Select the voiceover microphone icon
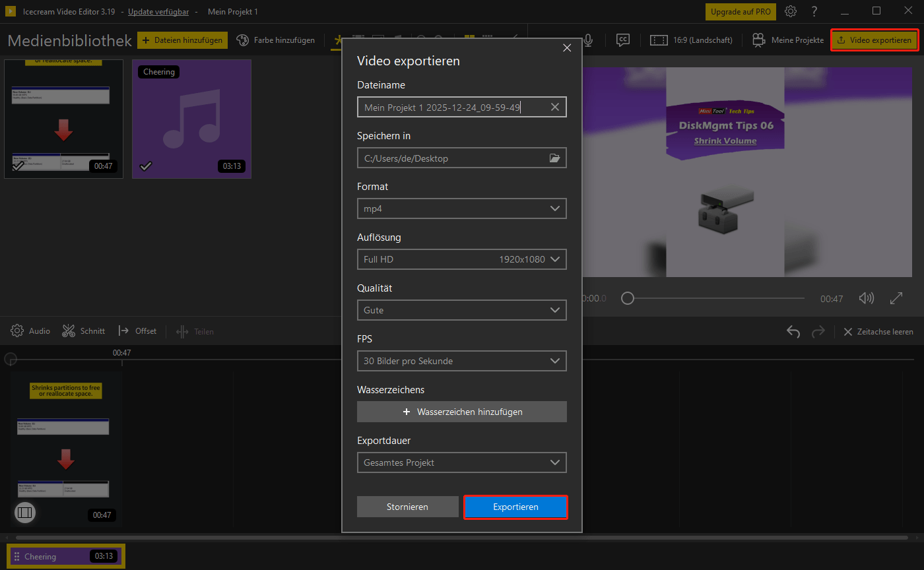This screenshot has height=570, width=924. (x=587, y=40)
